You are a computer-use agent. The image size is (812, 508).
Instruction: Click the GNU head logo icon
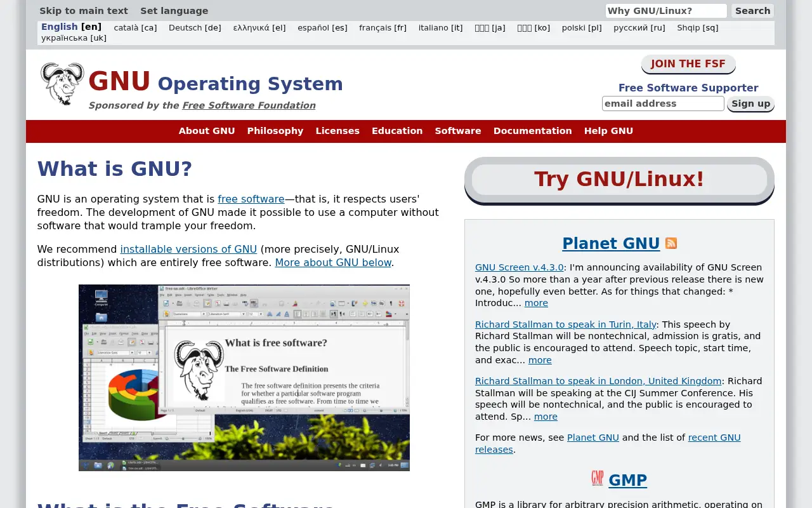[62, 84]
